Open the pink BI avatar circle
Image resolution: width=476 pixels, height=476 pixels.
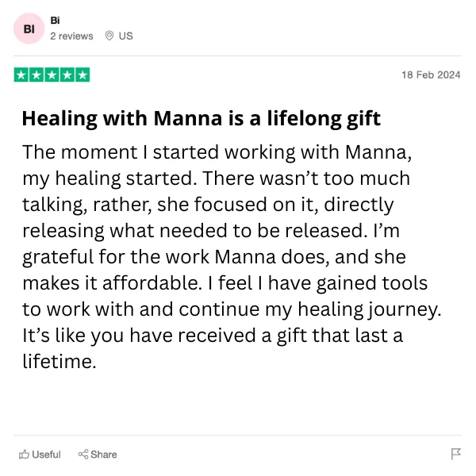pyautogui.click(x=29, y=29)
